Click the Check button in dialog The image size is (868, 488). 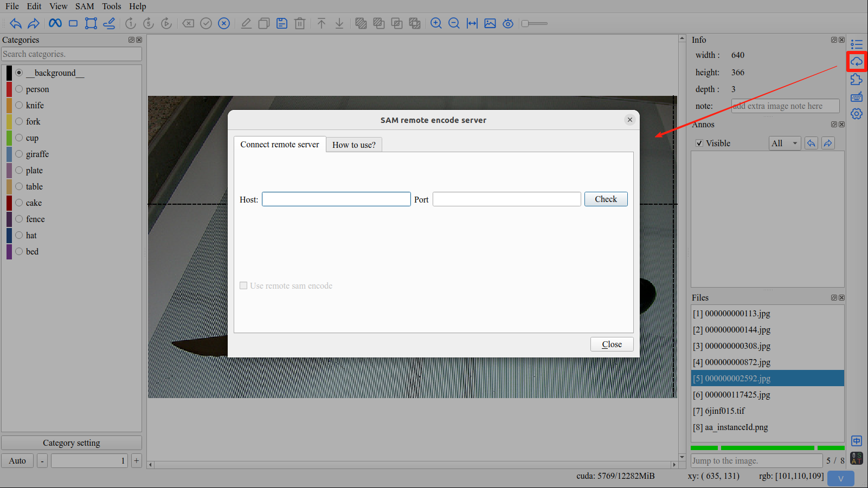coord(606,199)
